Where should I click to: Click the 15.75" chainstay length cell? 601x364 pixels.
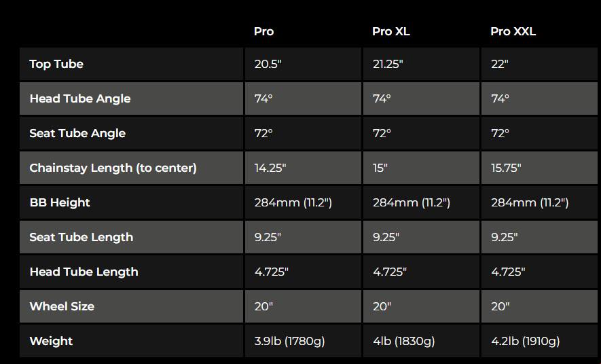507,168
